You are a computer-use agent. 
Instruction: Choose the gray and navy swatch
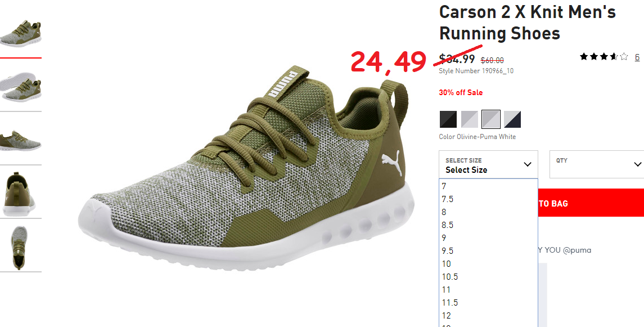click(512, 119)
